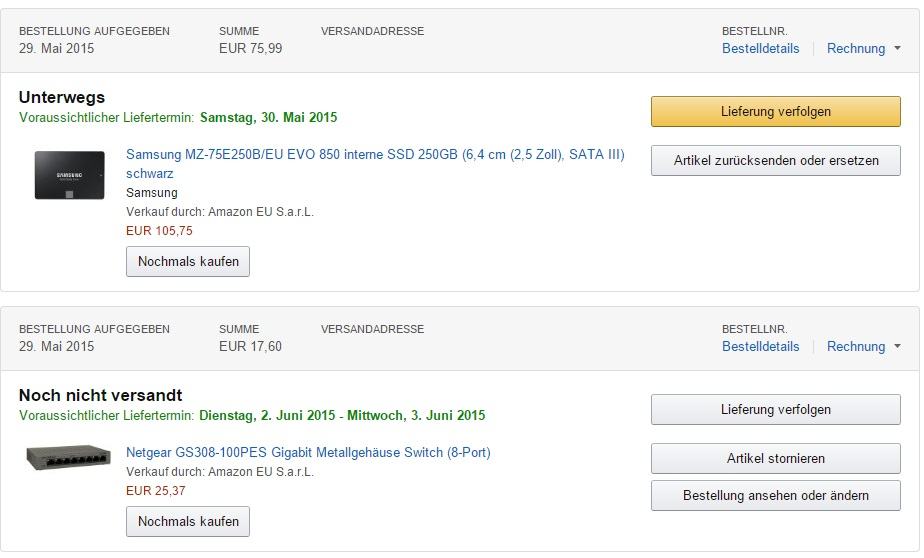Click the Netgear switch product thumbnail
Viewport: 924px width, 558px height.
(x=68, y=458)
